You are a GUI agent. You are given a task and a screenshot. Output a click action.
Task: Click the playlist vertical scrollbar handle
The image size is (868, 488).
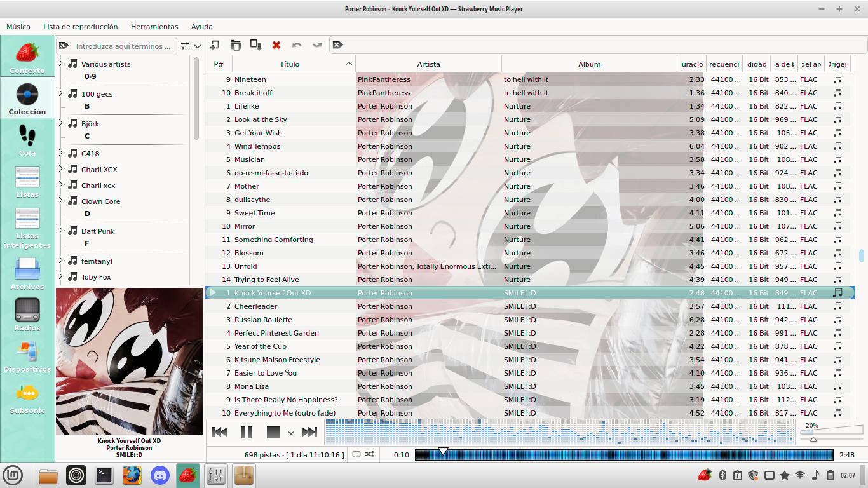pyautogui.click(x=862, y=255)
